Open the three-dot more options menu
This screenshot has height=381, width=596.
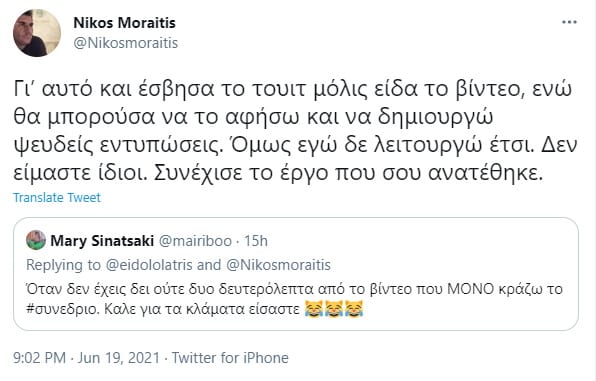click(569, 22)
